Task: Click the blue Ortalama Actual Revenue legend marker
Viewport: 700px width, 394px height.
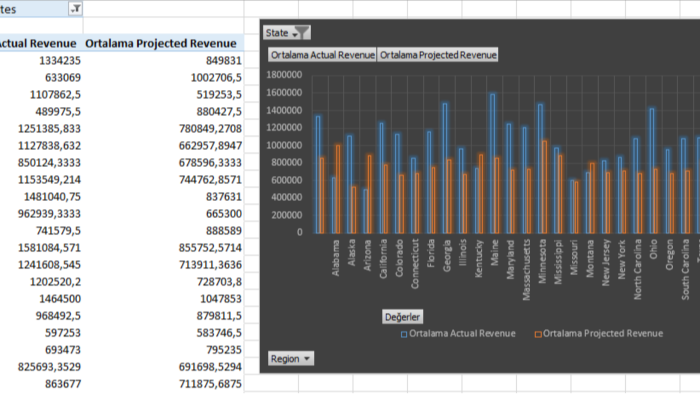Action: 404,334
